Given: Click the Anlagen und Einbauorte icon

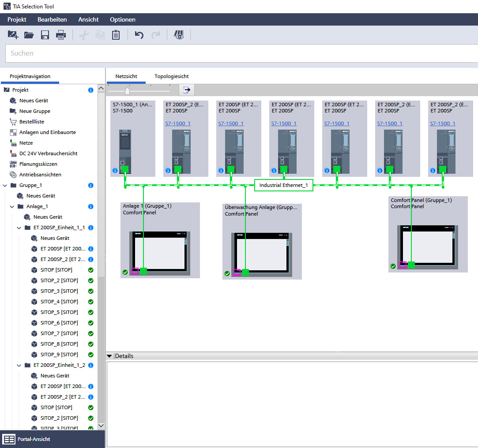Looking at the screenshot, I should pos(13,132).
